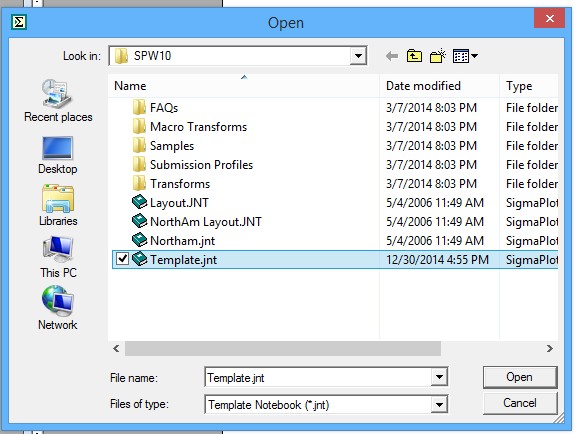
Task: Click the Cancel button
Action: click(520, 403)
